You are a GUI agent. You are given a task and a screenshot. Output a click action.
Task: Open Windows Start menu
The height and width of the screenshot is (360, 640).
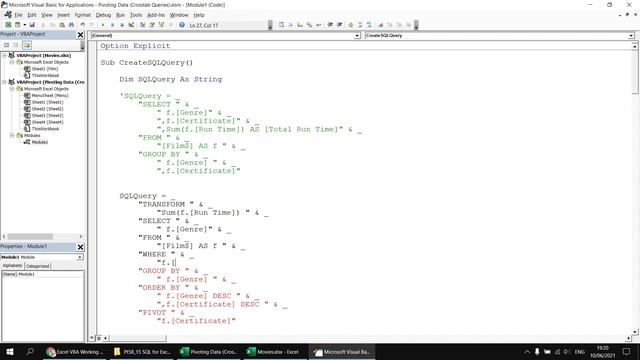10,351
